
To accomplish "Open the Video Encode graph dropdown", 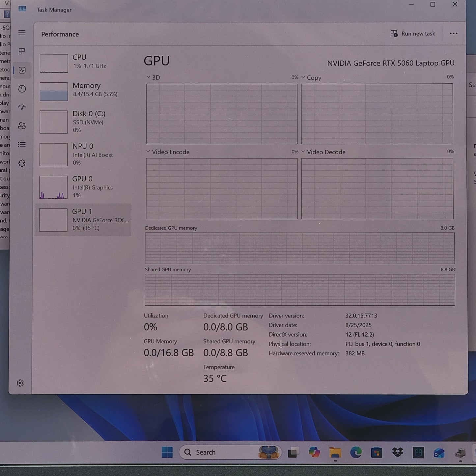I will 148,152.
